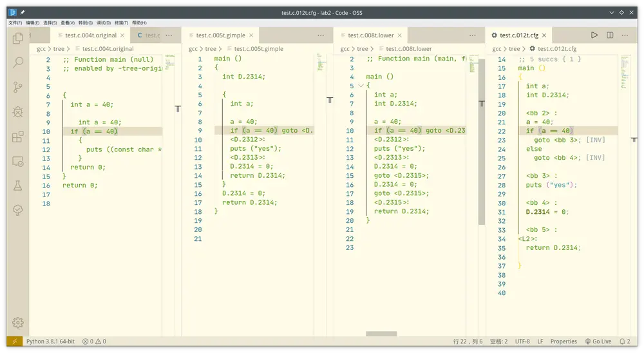Click gcc breadcrumb in the original editor

pos(41,49)
